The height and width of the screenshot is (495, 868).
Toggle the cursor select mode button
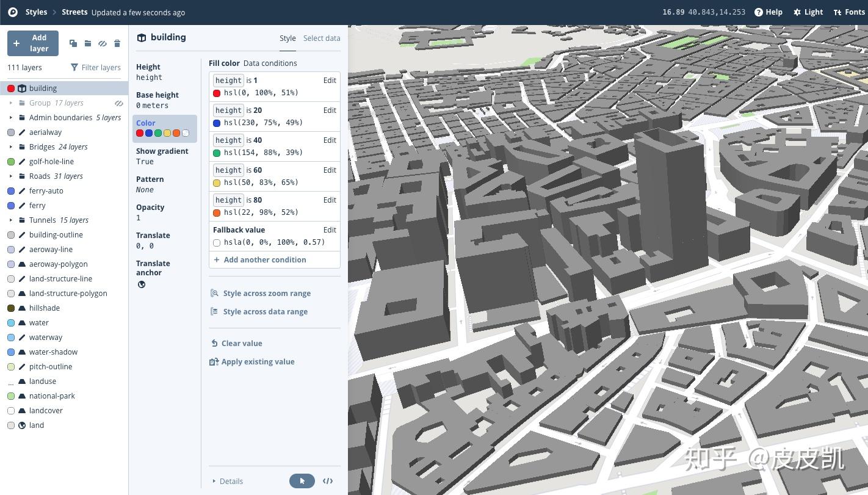[x=302, y=481]
